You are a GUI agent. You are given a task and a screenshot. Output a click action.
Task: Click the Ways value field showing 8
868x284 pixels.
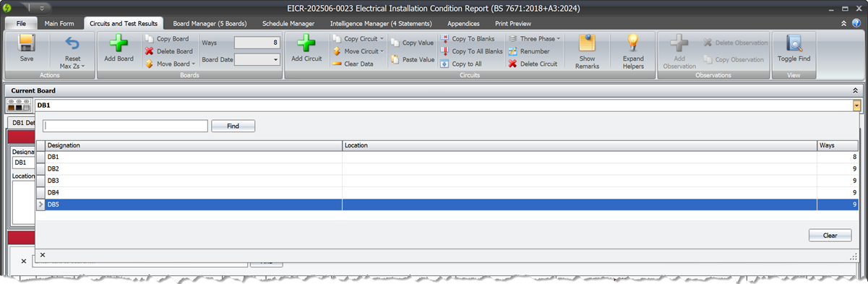coord(257,43)
